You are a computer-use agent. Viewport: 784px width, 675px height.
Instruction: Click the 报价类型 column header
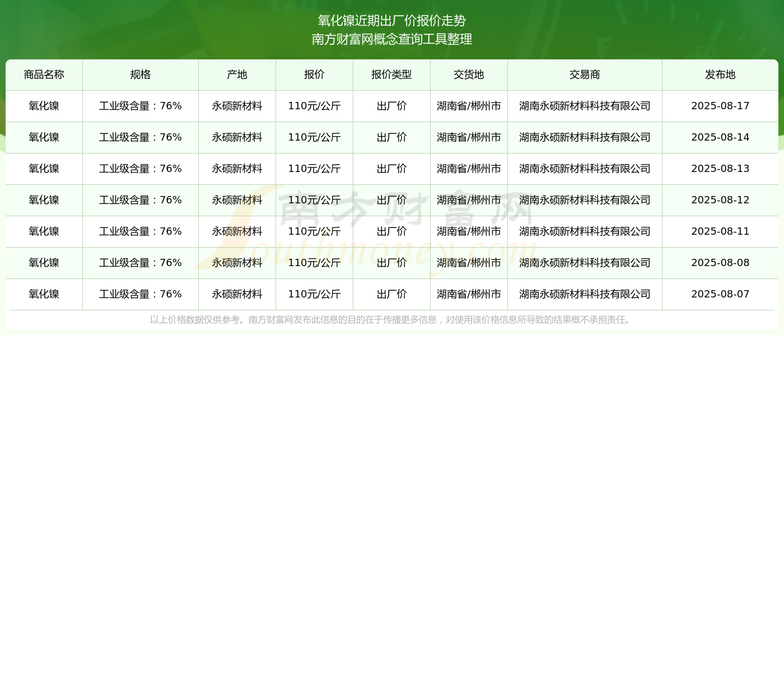[x=392, y=75]
